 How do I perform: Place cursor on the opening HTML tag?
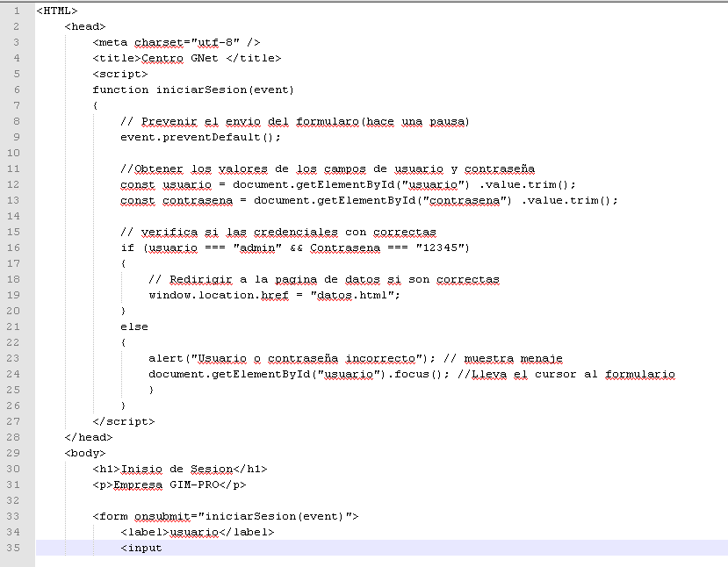[x=57, y=11]
